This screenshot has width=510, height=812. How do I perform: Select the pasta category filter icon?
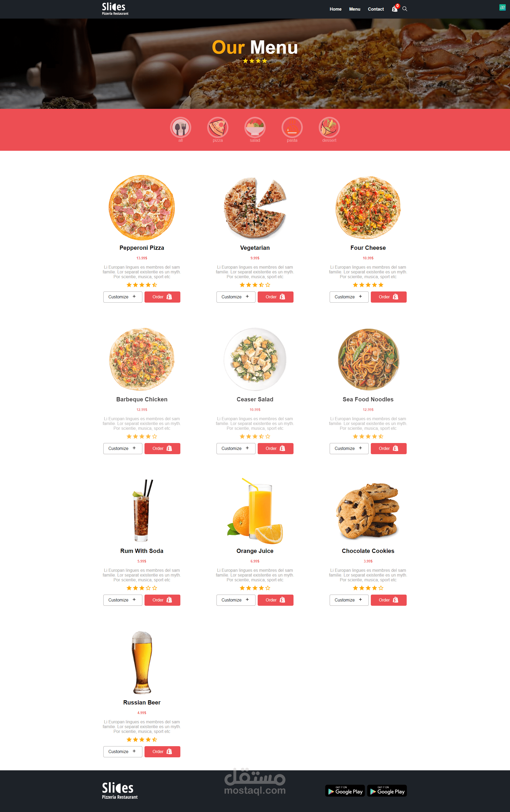point(292,127)
